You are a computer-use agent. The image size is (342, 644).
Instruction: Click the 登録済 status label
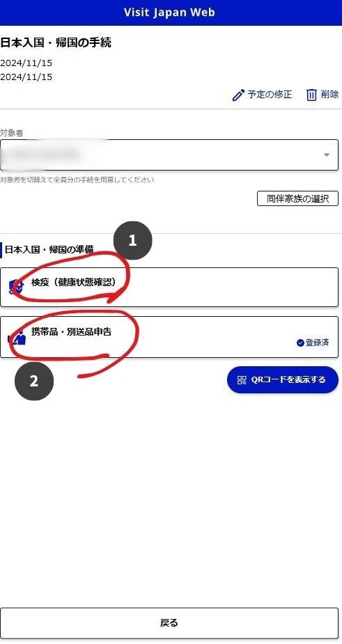pyautogui.click(x=317, y=343)
